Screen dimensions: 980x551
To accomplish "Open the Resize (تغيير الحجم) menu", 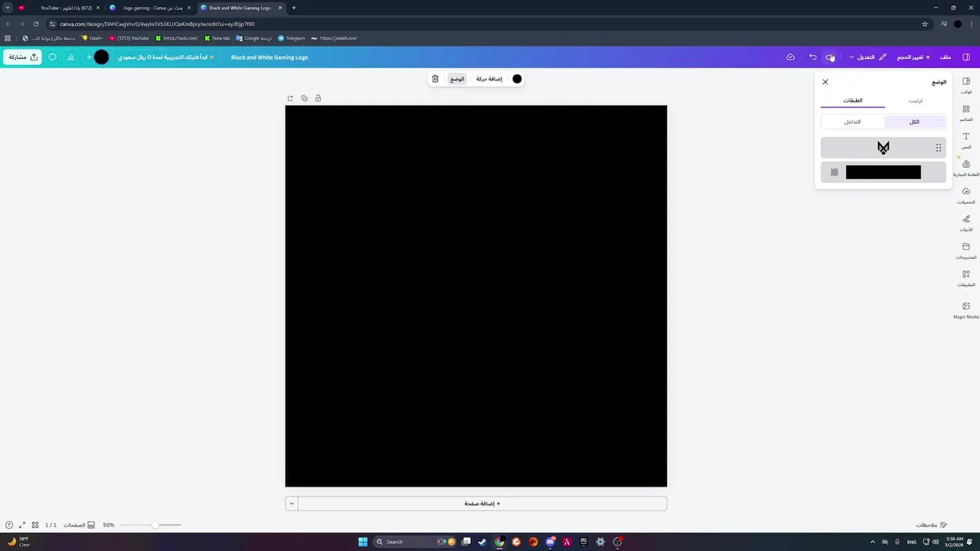I will [x=913, y=57].
